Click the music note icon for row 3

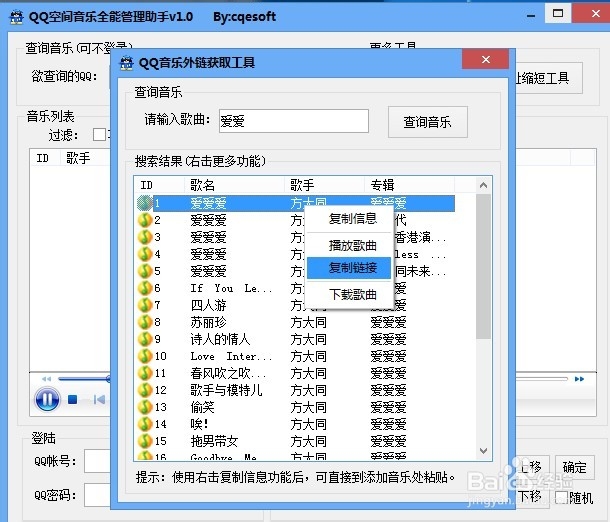coord(145,237)
